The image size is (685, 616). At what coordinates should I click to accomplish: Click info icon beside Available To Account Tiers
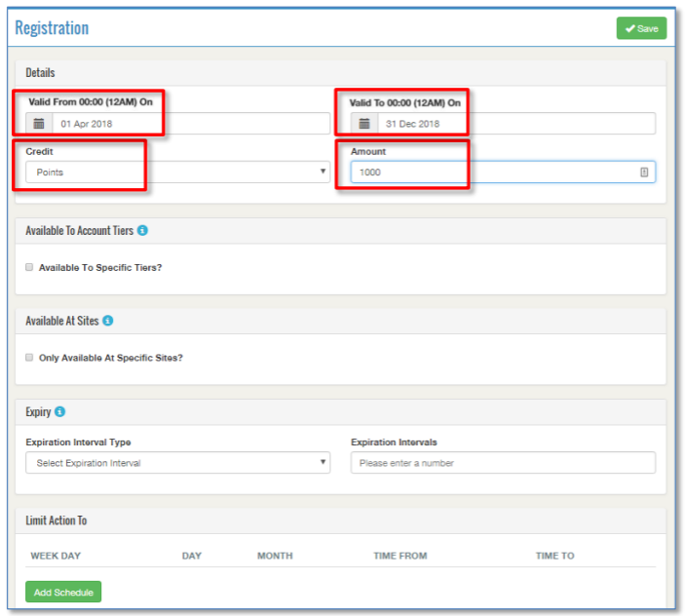point(143,231)
